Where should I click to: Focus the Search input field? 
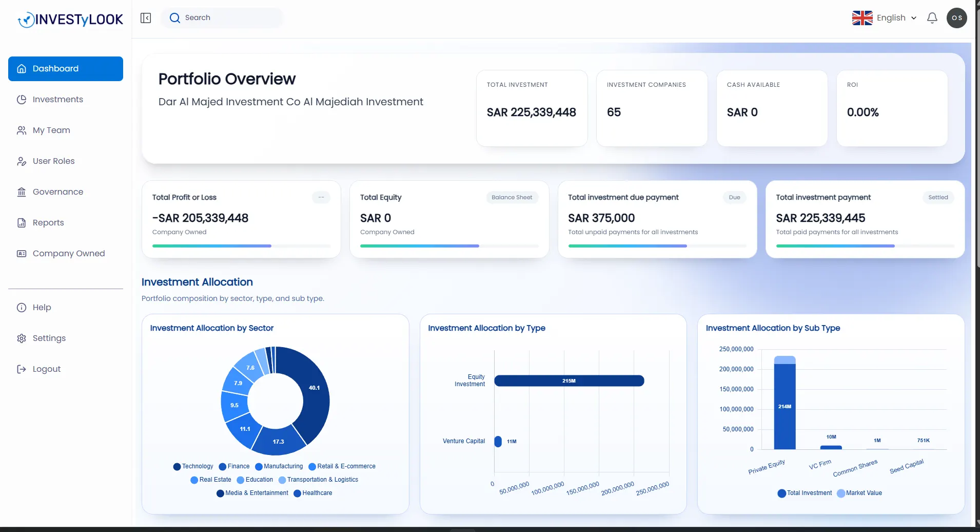coord(222,18)
